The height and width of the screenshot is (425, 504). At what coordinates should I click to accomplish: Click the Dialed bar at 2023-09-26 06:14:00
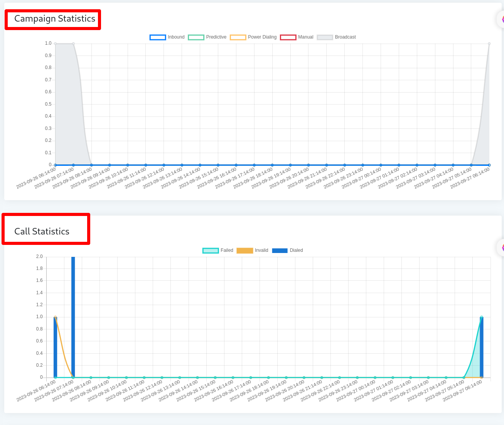pyautogui.click(x=55, y=347)
